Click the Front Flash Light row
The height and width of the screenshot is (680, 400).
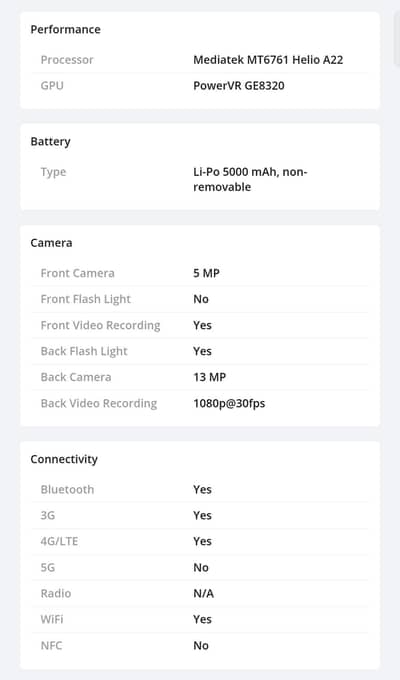[x=200, y=299]
